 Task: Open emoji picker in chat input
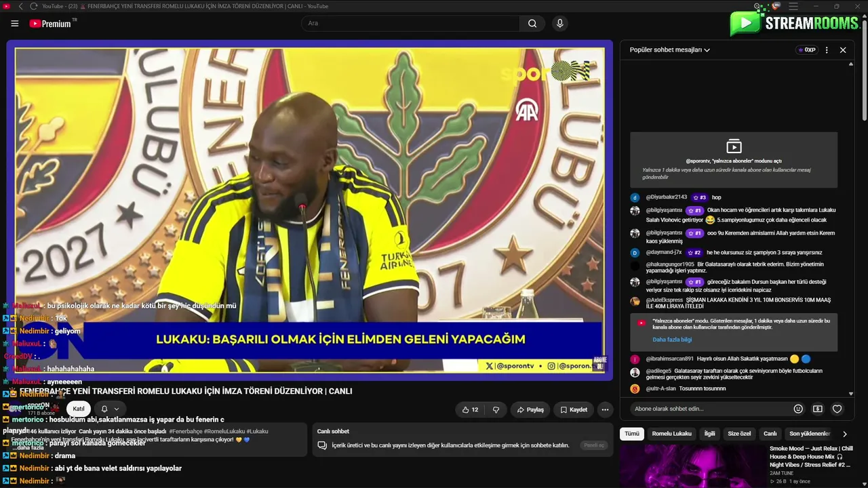(798, 409)
